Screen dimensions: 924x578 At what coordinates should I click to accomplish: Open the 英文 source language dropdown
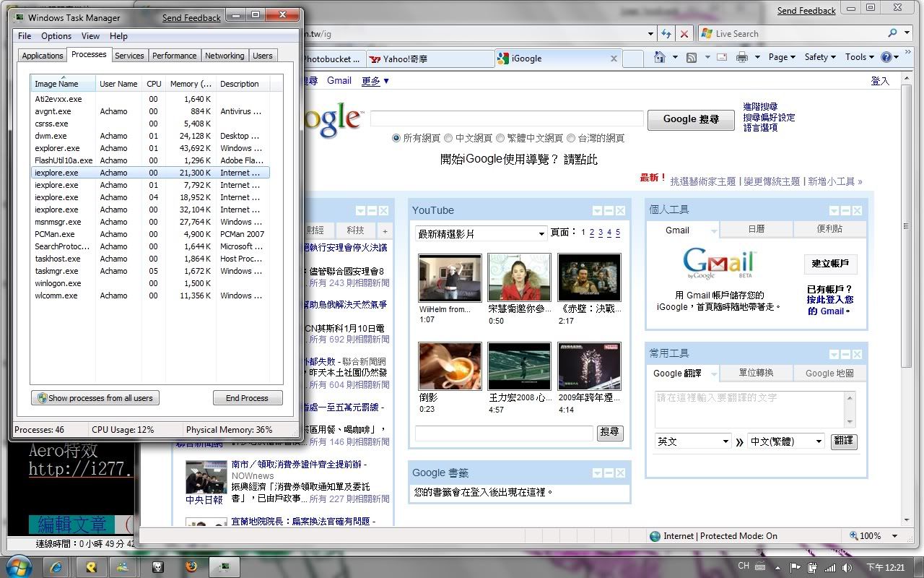coord(693,441)
